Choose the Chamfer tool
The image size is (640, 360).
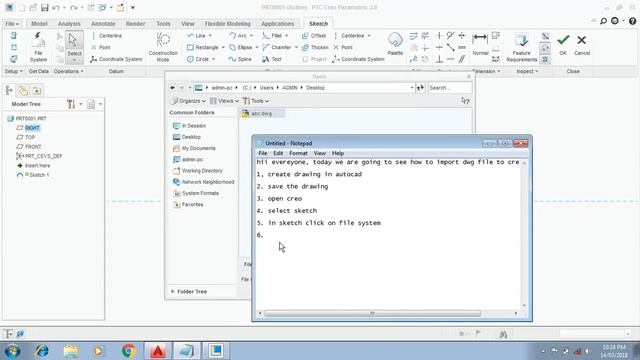click(277, 47)
